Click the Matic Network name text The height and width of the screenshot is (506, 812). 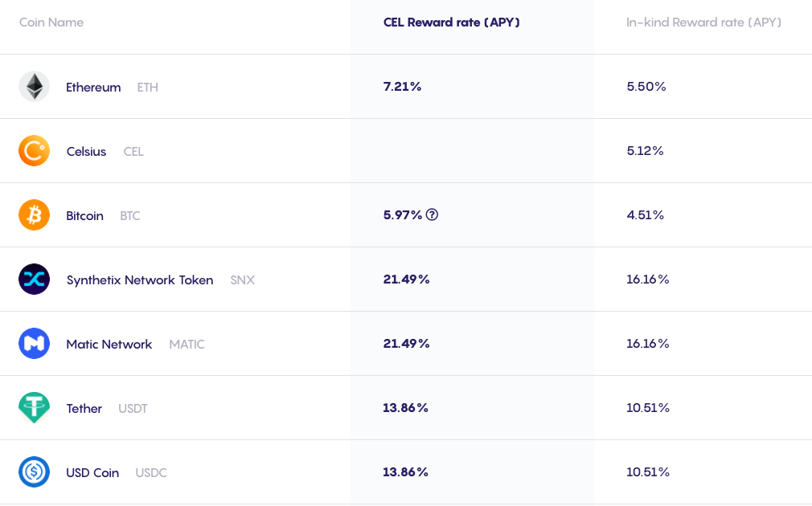pos(109,344)
